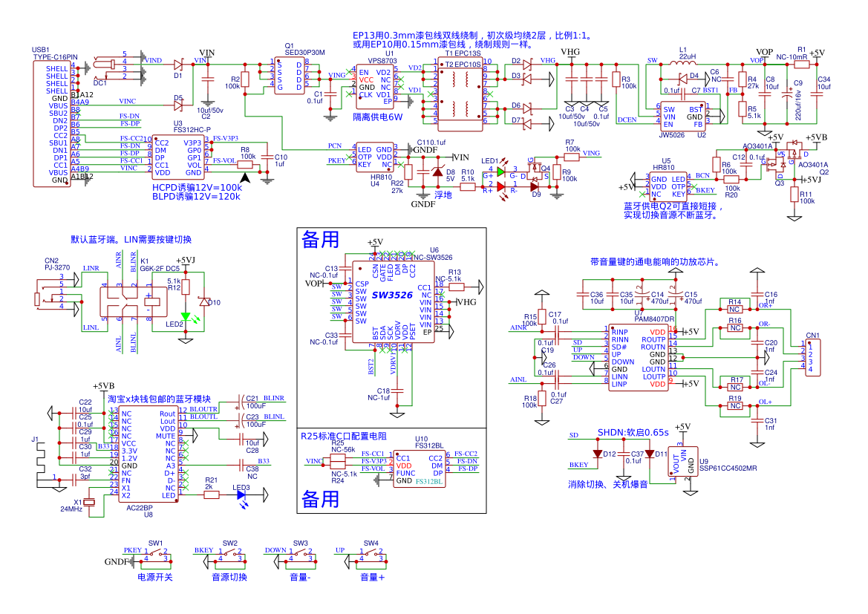Select the BLPD诱骗12V=120k note
868x614 pixels.
click(197, 197)
